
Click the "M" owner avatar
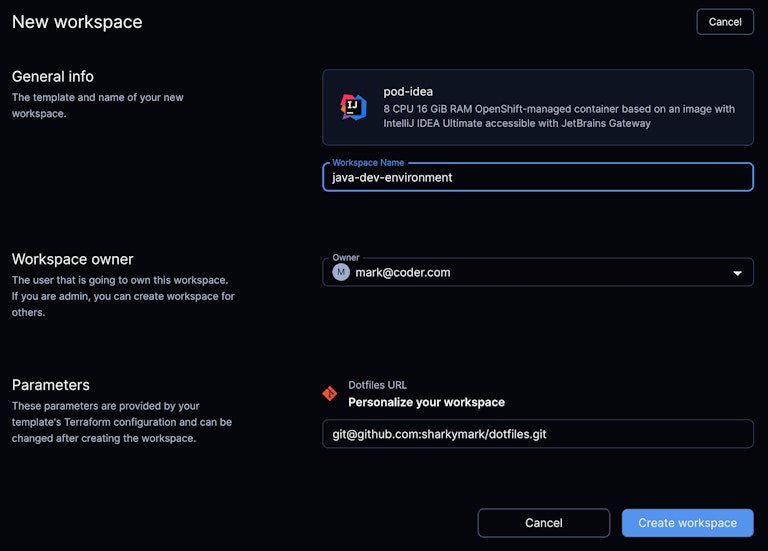(341, 272)
